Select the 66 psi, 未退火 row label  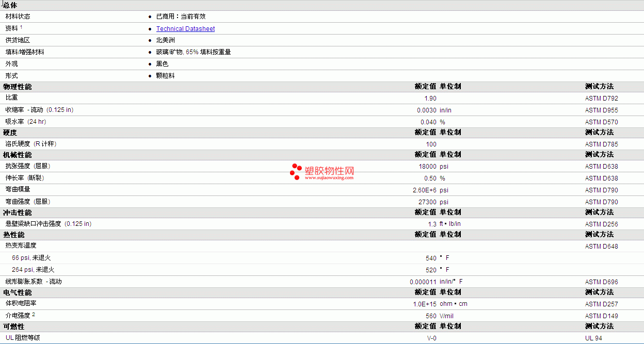[31, 258]
